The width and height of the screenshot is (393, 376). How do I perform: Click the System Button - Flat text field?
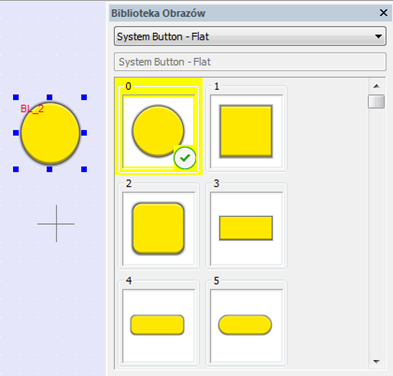point(250,62)
